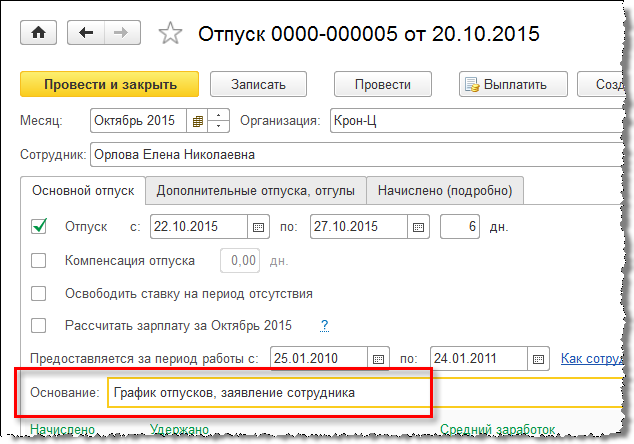Click the days count field showing 6
634x444 pixels.
460,226
